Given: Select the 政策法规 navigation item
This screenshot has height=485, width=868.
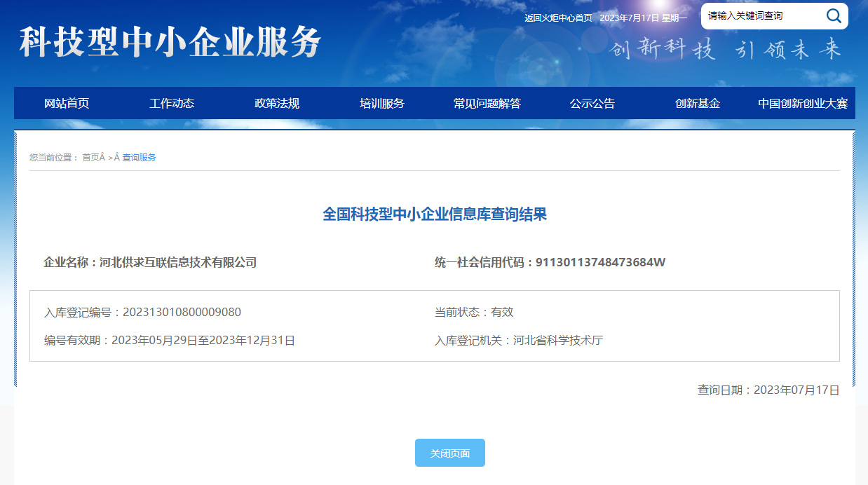Looking at the screenshot, I should click(x=277, y=104).
